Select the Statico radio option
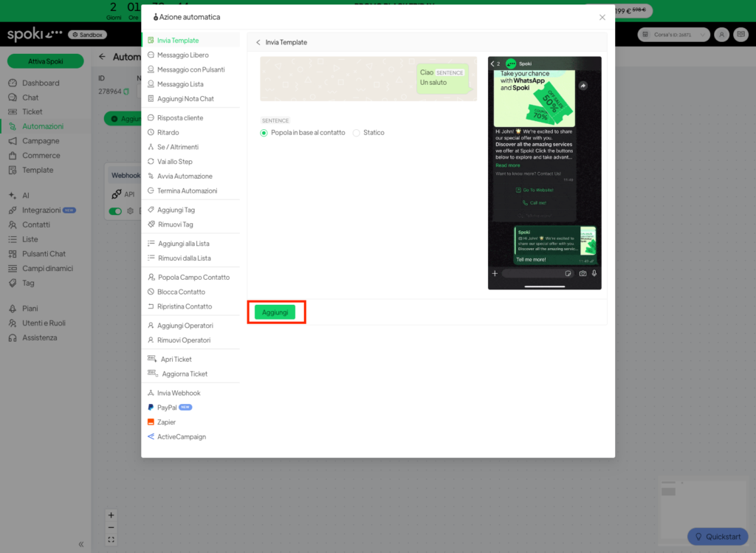 tap(357, 133)
